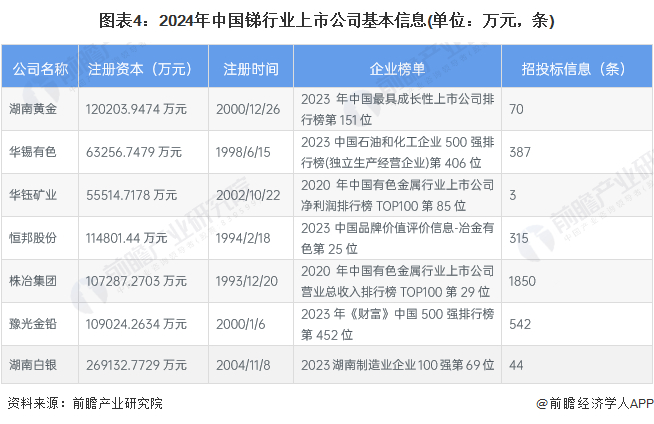Screen dimensions: 654x424
Task: Select the ranking text '2023 年中国最具成长性上市公司排行榜第 151 位'
Action: point(397,109)
